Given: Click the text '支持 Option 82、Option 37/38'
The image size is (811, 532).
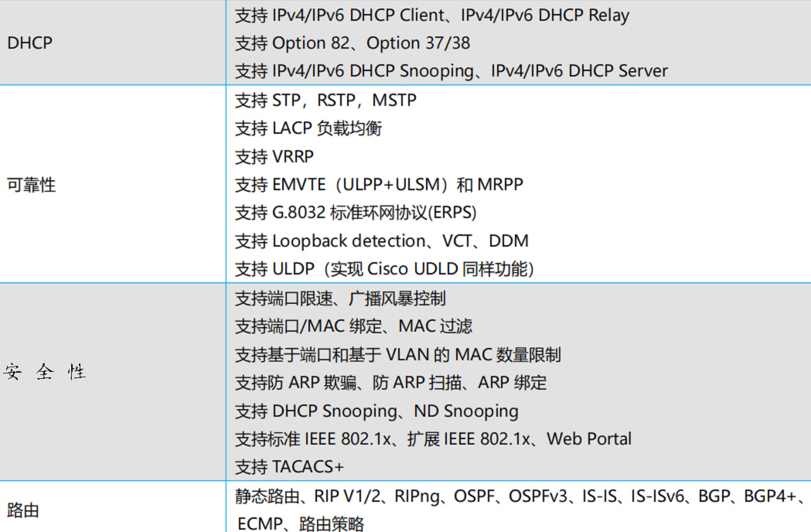Looking at the screenshot, I should (353, 43).
